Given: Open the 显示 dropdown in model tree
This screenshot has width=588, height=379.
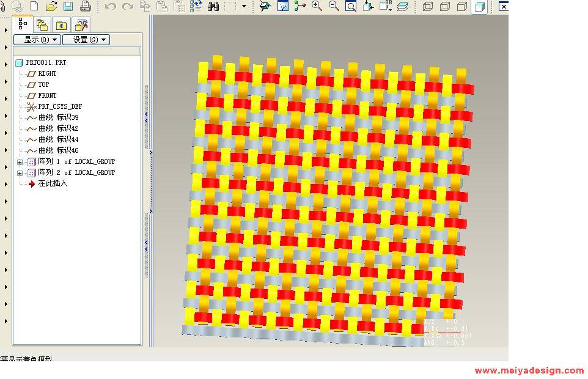Looking at the screenshot, I should coord(37,40).
